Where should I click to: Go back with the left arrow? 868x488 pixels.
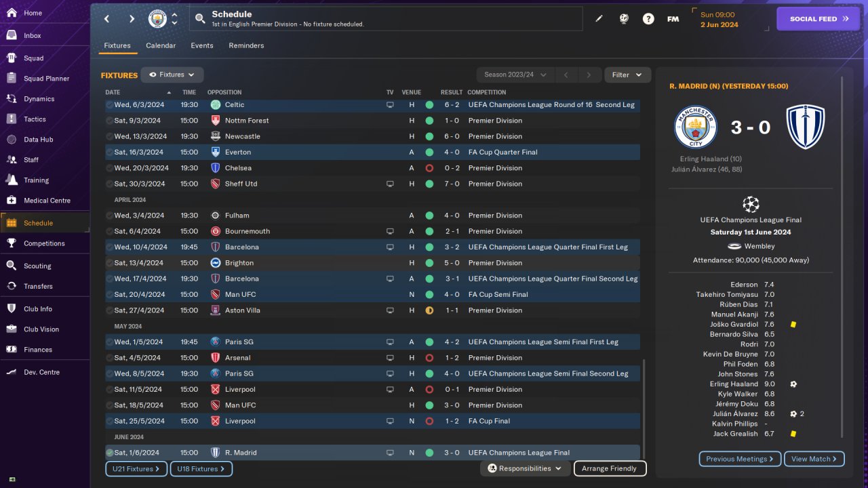click(x=106, y=19)
